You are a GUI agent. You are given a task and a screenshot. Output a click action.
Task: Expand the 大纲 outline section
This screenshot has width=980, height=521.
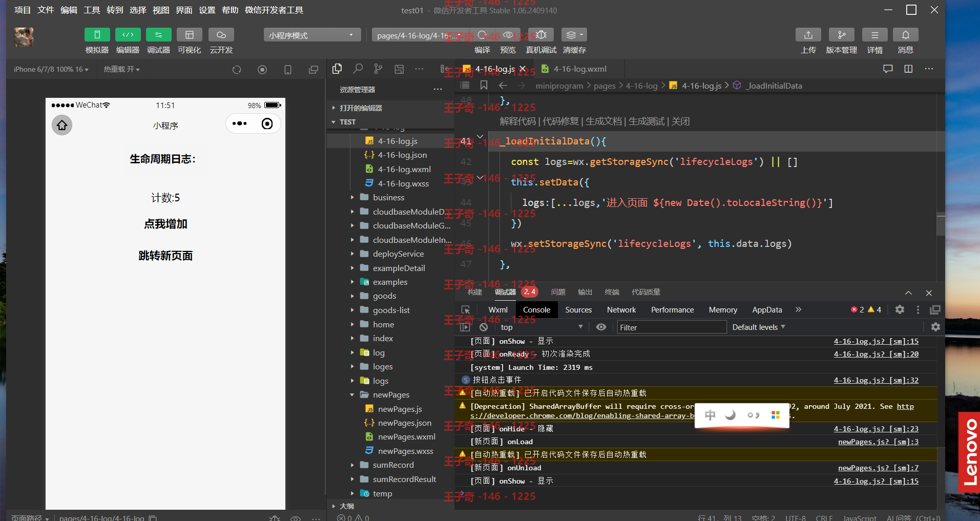390,506
